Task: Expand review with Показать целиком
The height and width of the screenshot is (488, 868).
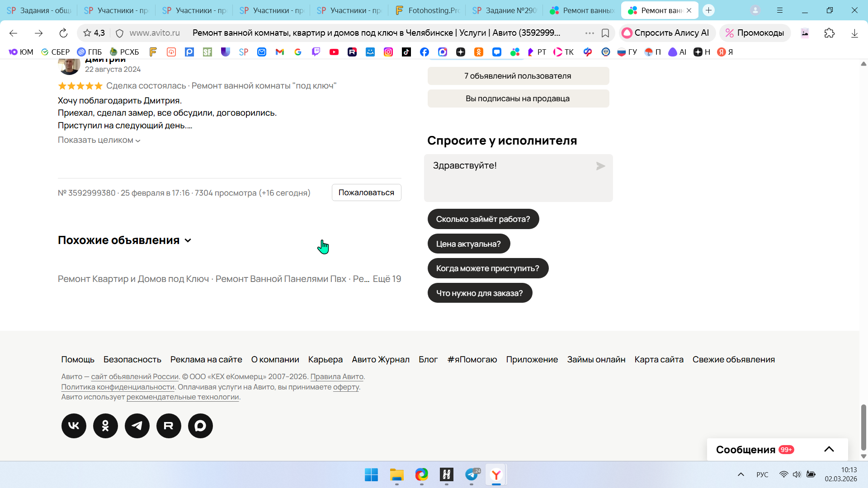Action: pyautogui.click(x=99, y=140)
